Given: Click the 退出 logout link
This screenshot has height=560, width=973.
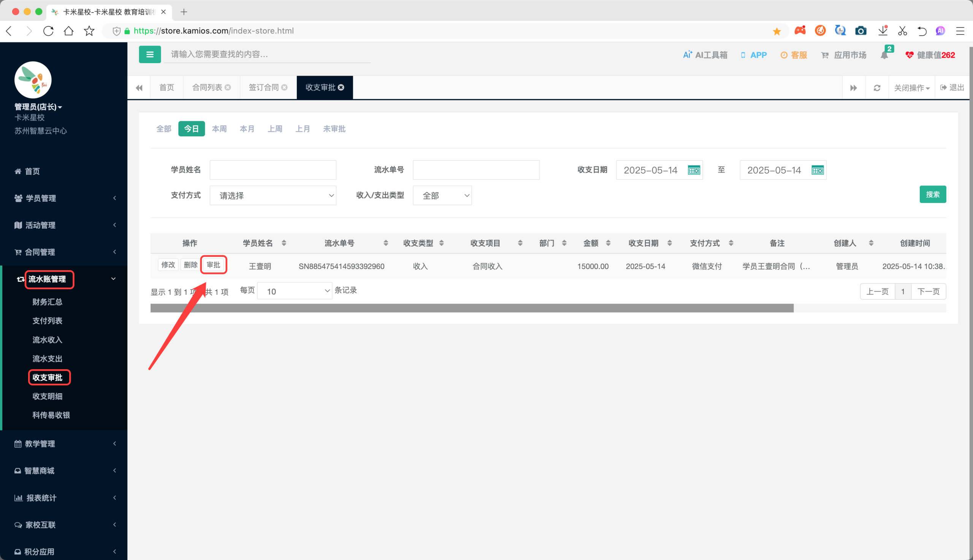Looking at the screenshot, I should [952, 88].
